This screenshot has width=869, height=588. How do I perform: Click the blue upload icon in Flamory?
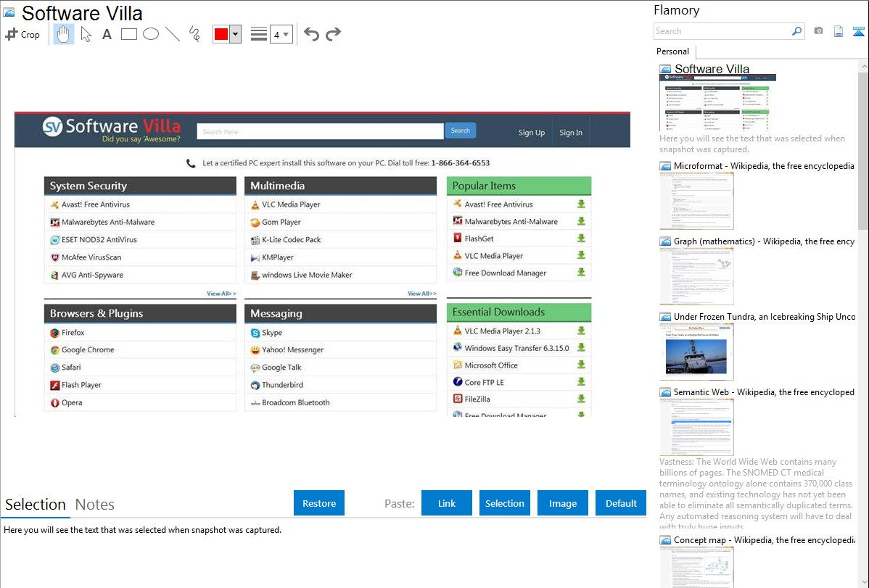click(x=858, y=31)
